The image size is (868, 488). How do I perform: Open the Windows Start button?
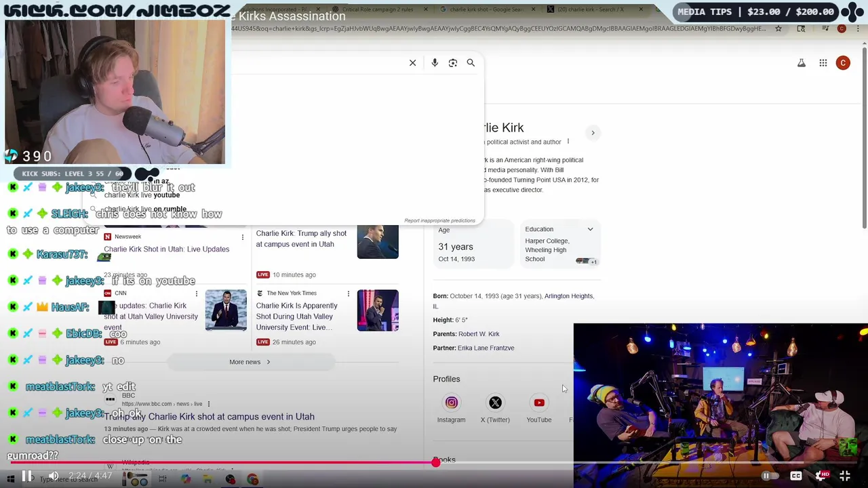point(11,480)
